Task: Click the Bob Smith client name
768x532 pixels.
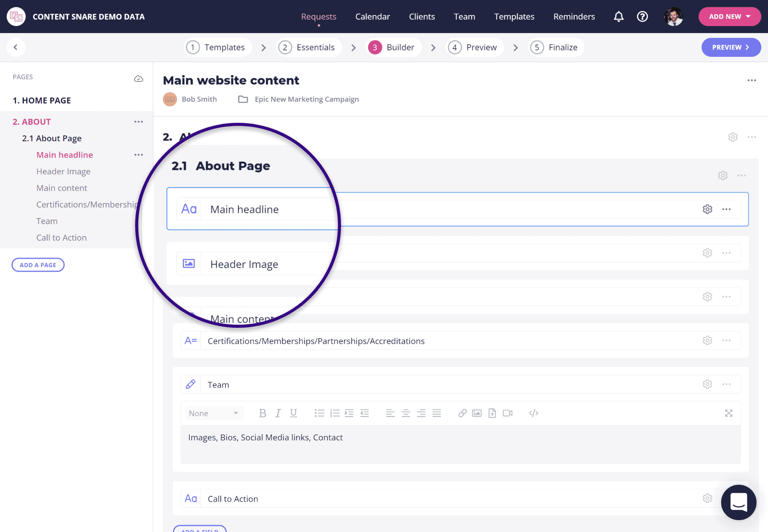Action: click(x=199, y=99)
